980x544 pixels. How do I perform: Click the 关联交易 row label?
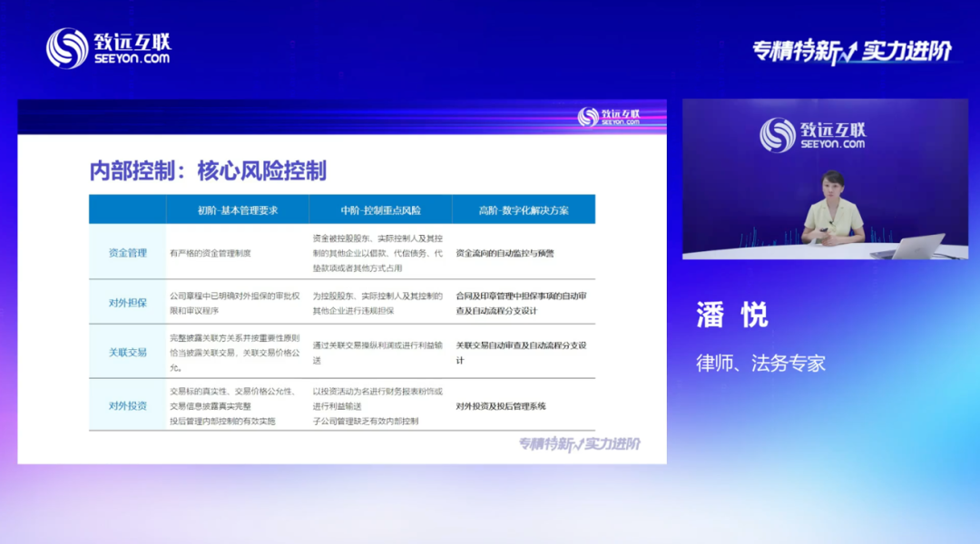(x=127, y=352)
